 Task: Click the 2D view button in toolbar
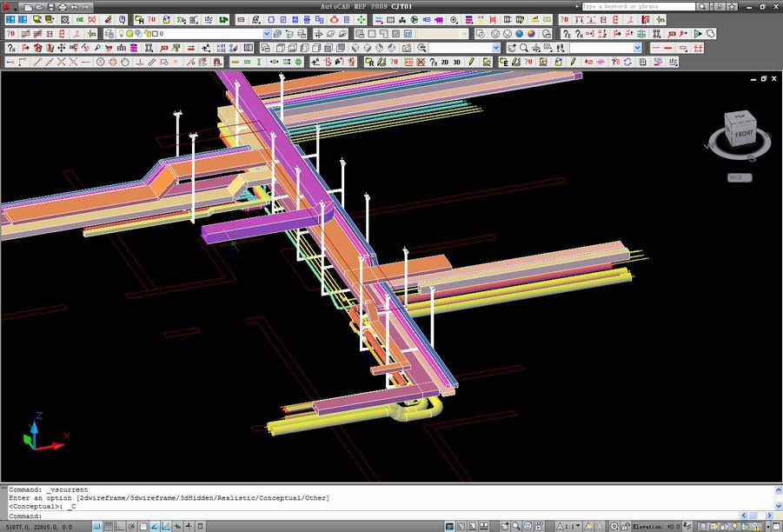pyautogui.click(x=444, y=63)
